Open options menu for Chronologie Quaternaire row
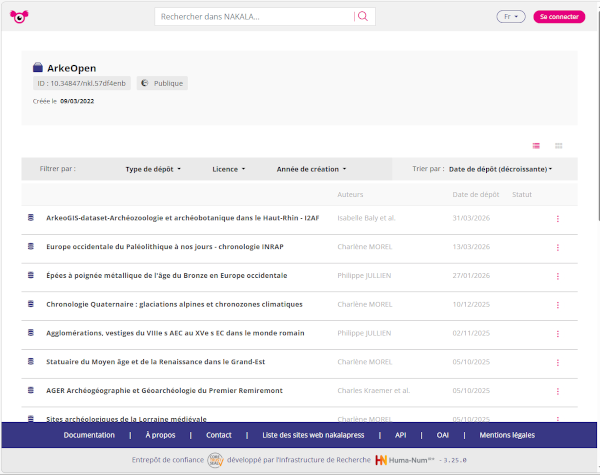This screenshot has height=475, width=600. coord(558,305)
